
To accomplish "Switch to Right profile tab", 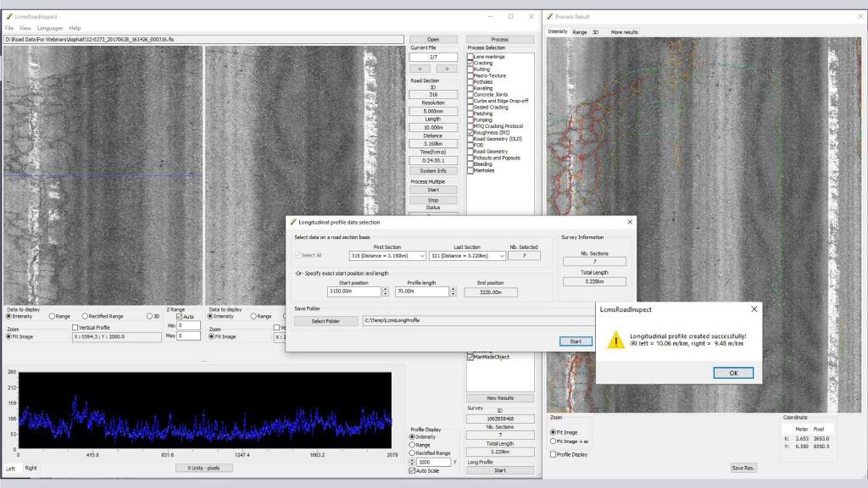I will tap(31, 468).
